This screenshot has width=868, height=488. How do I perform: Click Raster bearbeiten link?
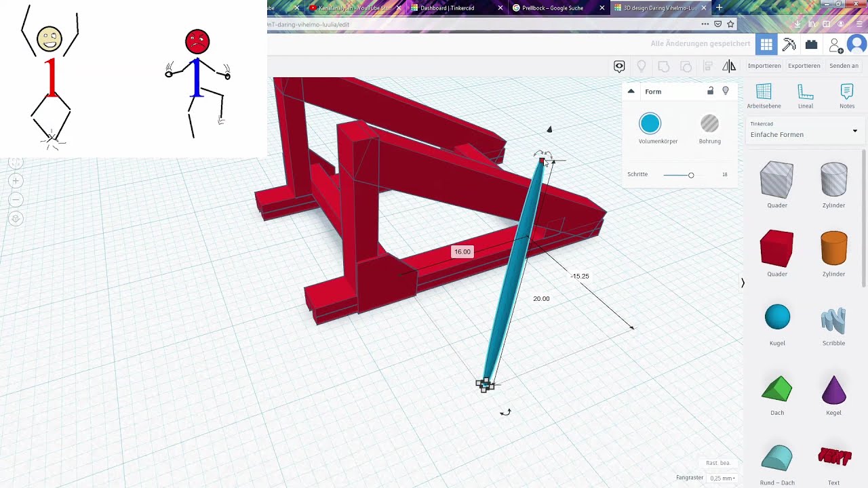(x=717, y=463)
